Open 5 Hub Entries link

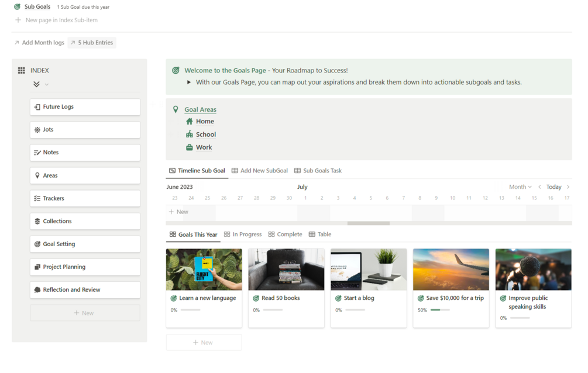pyautogui.click(x=92, y=43)
